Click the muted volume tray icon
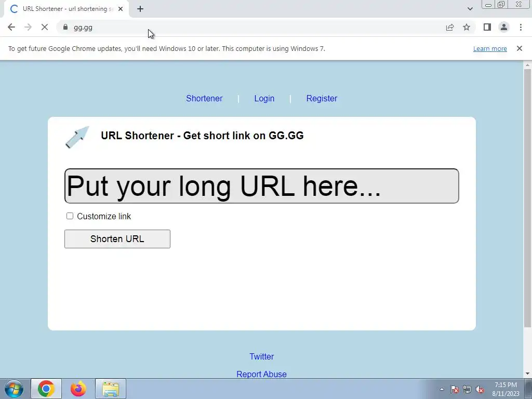Image resolution: width=532 pixels, height=399 pixels. (480, 390)
